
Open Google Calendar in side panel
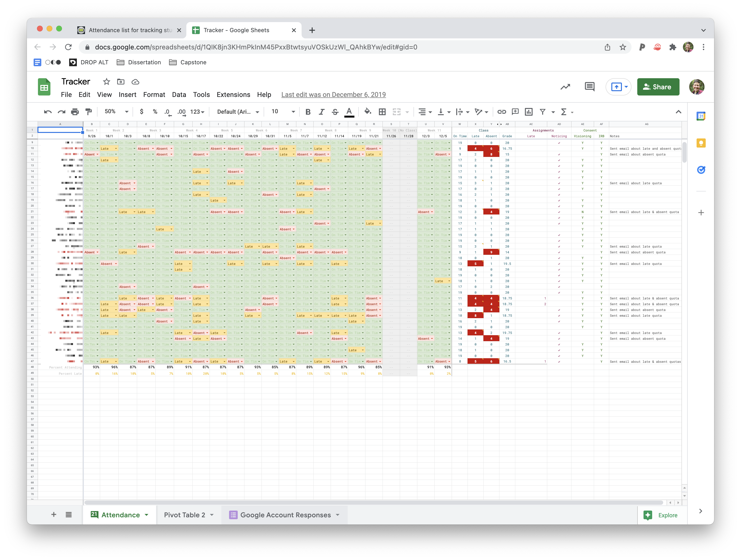(701, 116)
